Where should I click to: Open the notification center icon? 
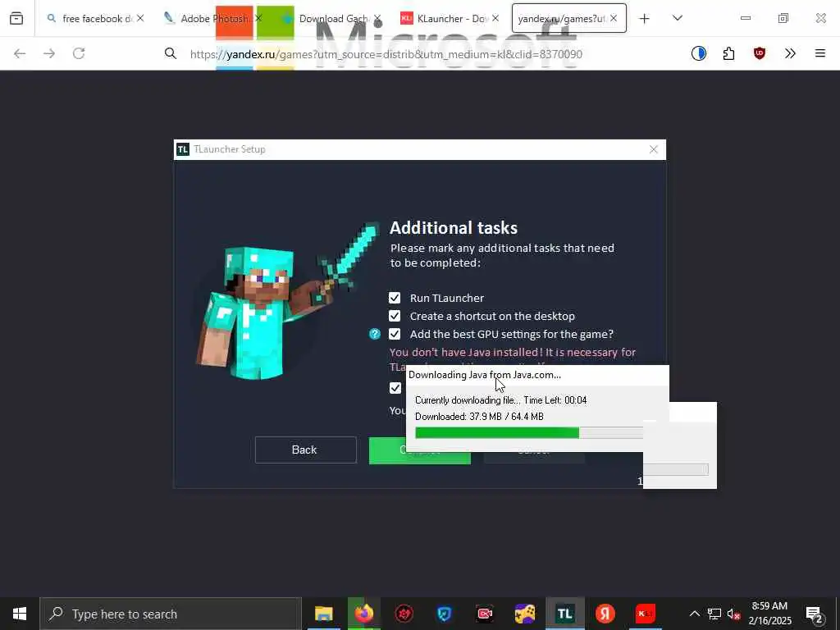click(815, 614)
